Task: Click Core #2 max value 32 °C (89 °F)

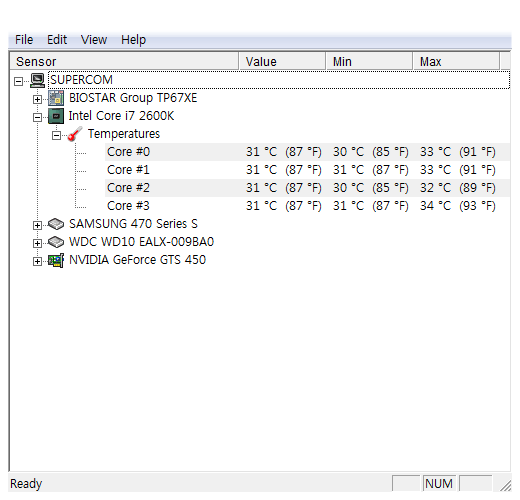Action: click(x=458, y=188)
